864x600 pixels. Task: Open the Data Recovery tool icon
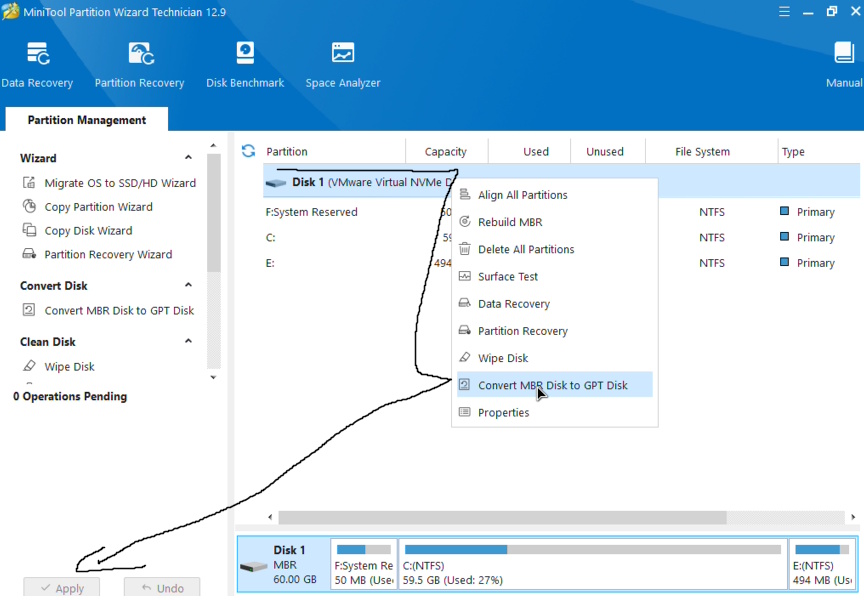(x=38, y=53)
